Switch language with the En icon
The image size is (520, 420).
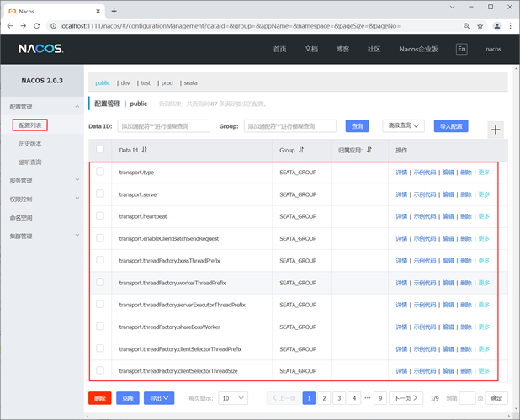click(x=462, y=49)
